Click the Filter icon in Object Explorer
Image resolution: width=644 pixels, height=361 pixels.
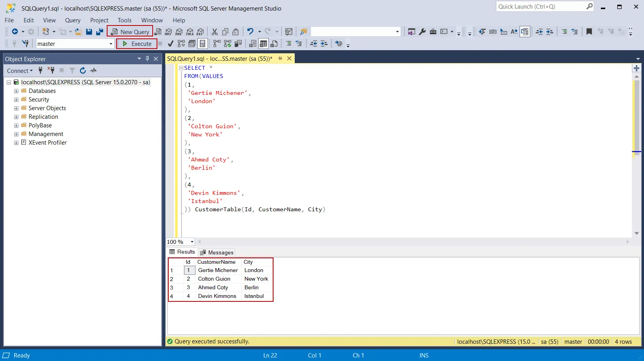pyautogui.click(x=72, y=71)
